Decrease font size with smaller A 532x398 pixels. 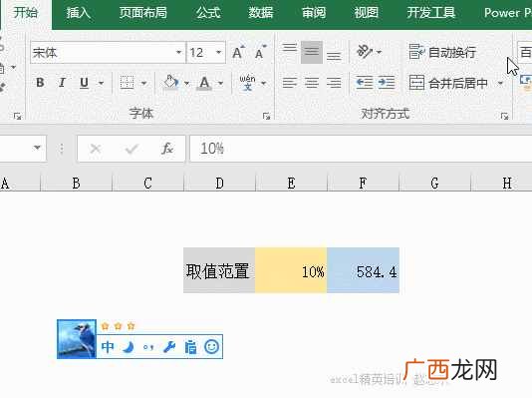coord(261,52)
